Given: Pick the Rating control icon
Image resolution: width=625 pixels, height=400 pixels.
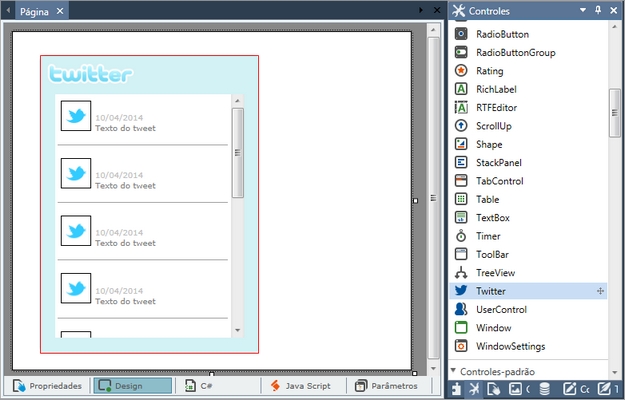Looking at the screenshot, I should pos(461,71).
